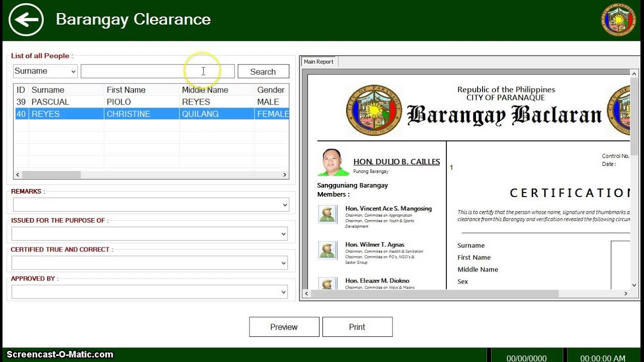Click report vertical scrollbar down arrow
The width and height of the screenshot is (644, 362).
(x=634, y=285)
